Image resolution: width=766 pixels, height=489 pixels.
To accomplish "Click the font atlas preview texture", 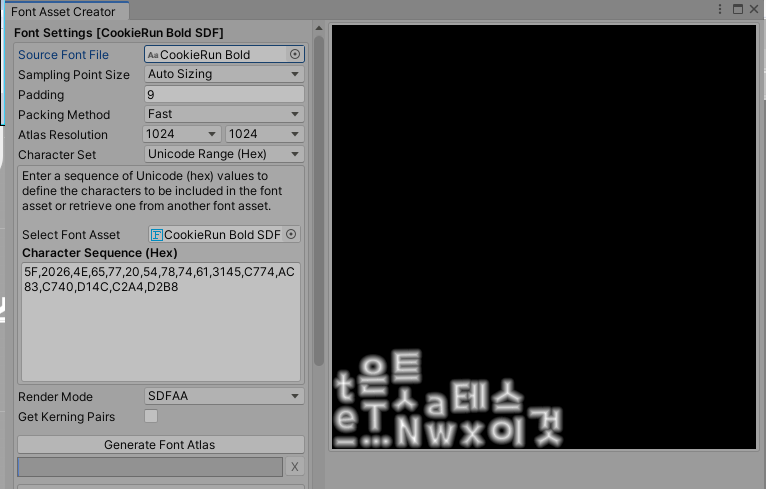I will click(x=544, y=237).
